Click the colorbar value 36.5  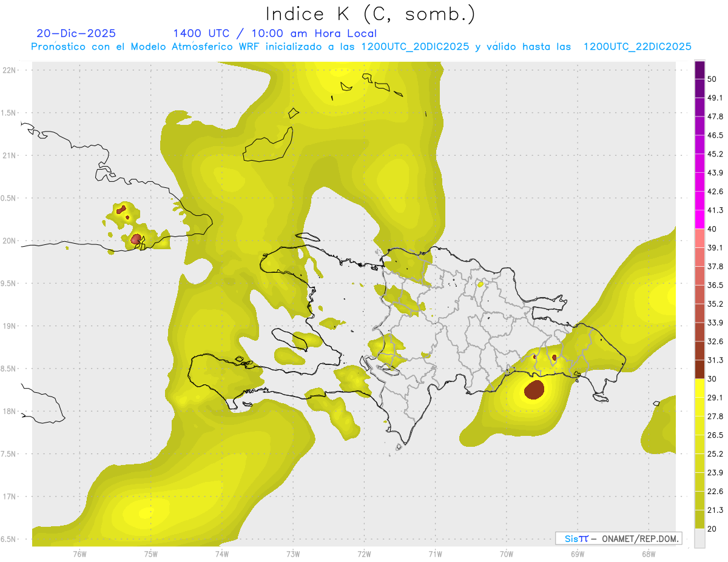pos(715,285)
